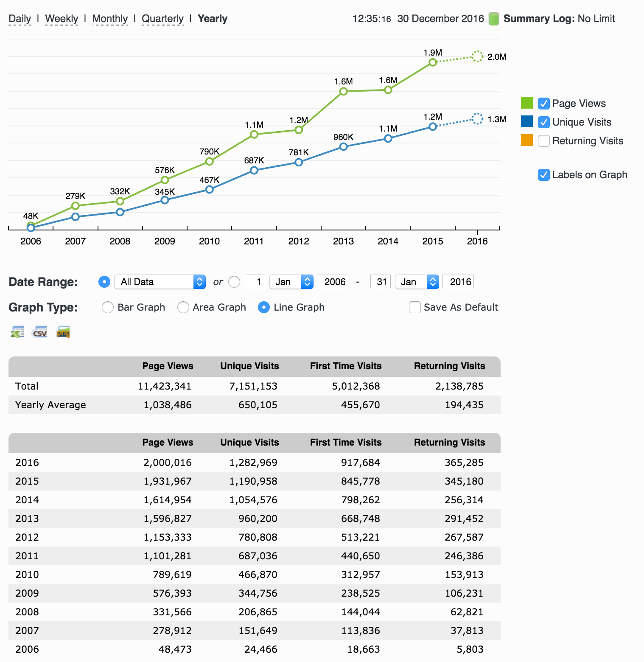Viewport: 644px width, 662px height.
Task: Open the Daily stats link
Action: tap(20, 19)
